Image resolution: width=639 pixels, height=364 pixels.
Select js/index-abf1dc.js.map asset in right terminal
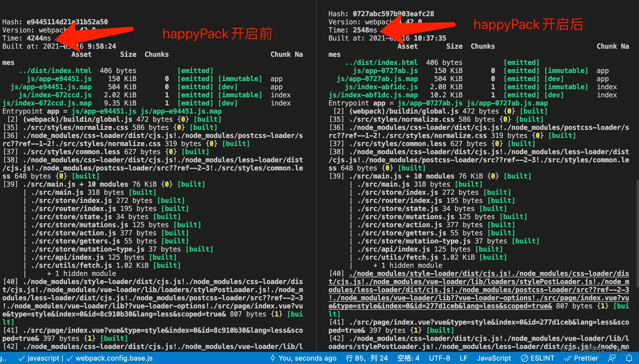pos(373,95)
